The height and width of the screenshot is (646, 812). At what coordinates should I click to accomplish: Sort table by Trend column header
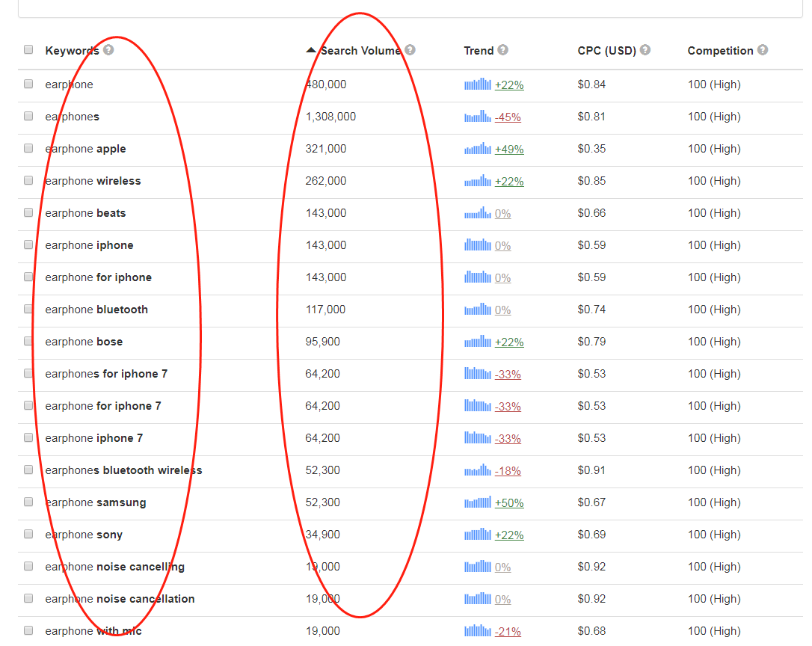coord(479,50)
